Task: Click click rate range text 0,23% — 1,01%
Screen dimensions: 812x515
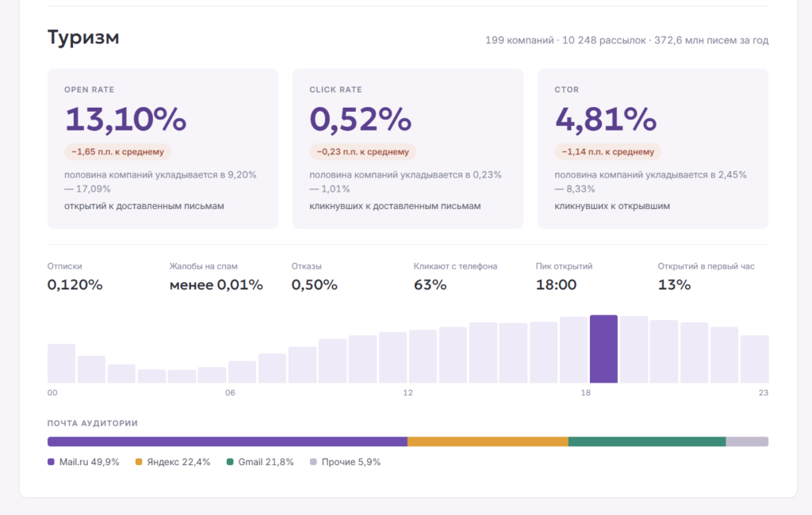Action: [x=405, y=181]
